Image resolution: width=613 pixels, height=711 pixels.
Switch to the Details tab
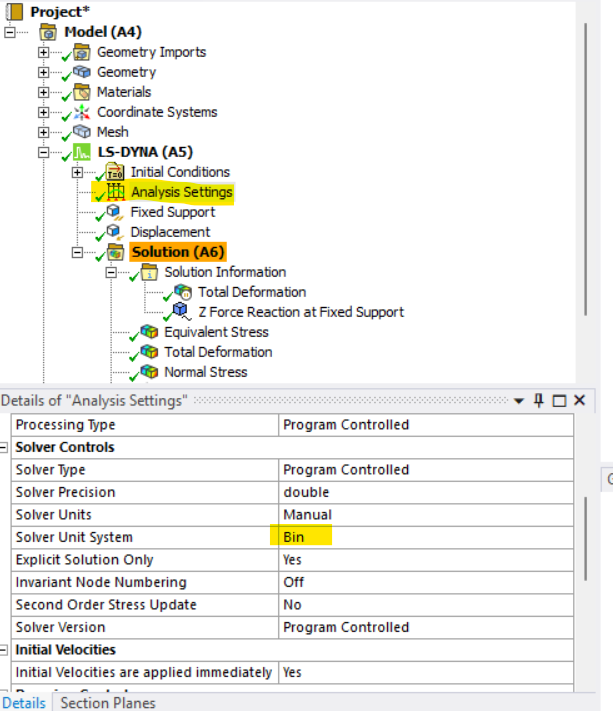[x=24, y=702]
